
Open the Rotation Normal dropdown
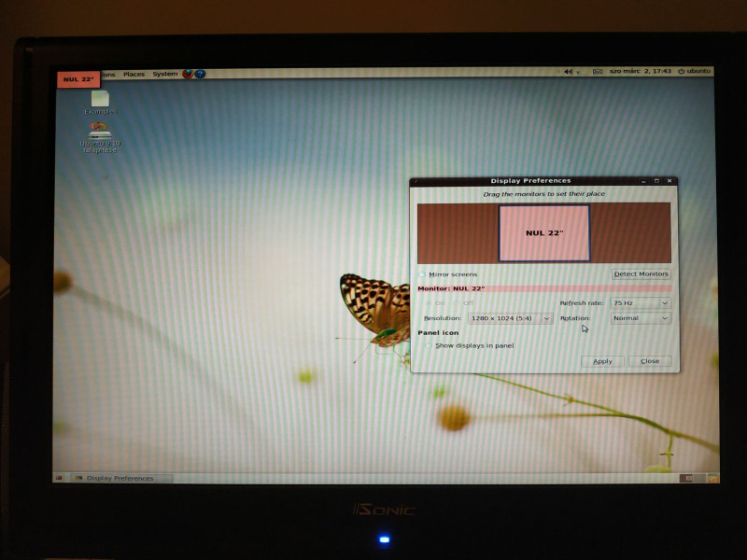coord(641,318)
